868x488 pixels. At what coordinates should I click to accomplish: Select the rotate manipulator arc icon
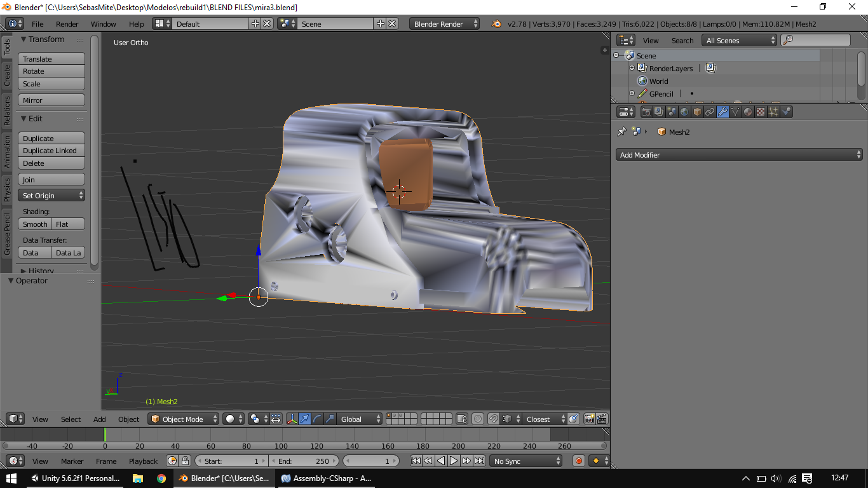pyautogui.click(x=317, y=419)
